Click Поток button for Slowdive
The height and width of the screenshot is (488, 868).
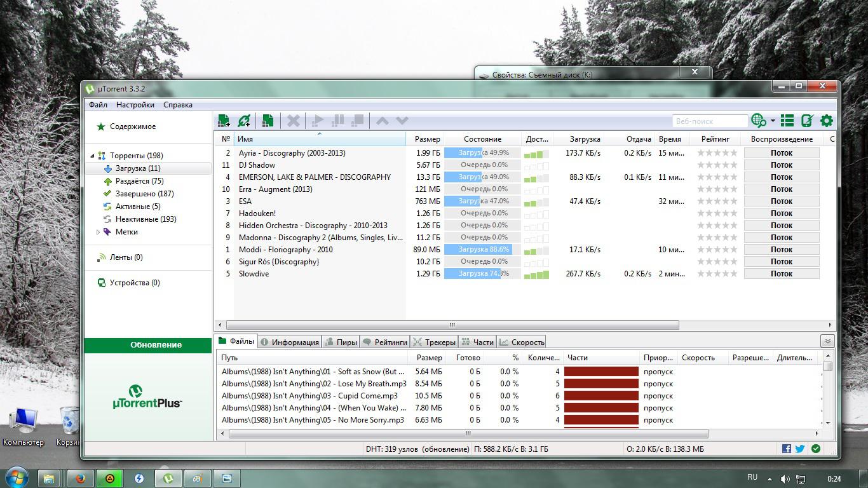(x=782, y=274)
